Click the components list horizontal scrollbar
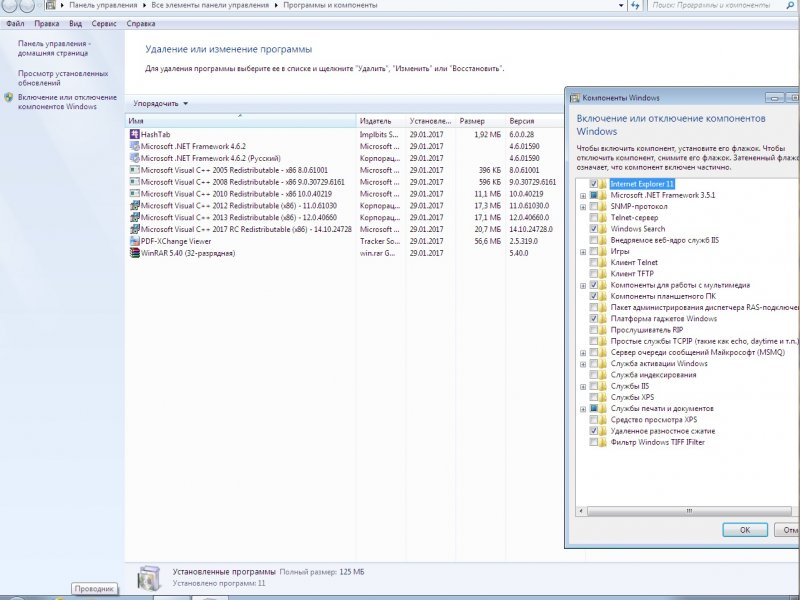The width and height of the screenshot is (800, 600). pyautogui.click(x=689, y=511)
